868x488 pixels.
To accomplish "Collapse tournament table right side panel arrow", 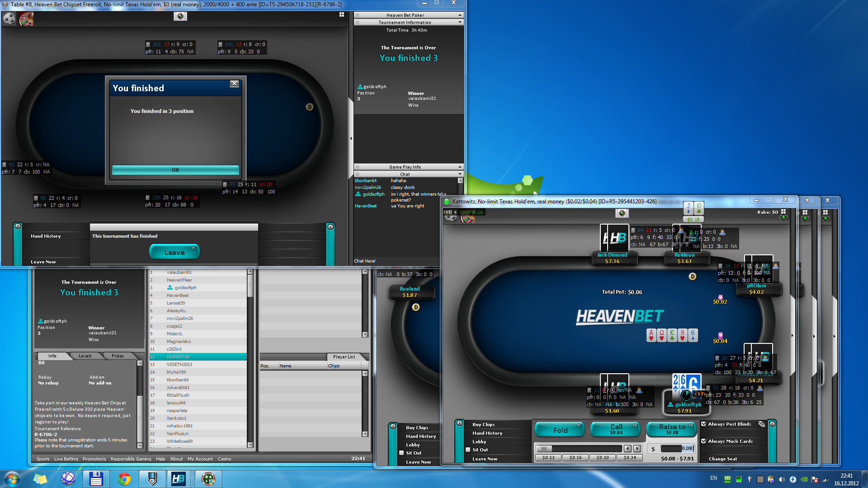I will [x=330, y=227].
